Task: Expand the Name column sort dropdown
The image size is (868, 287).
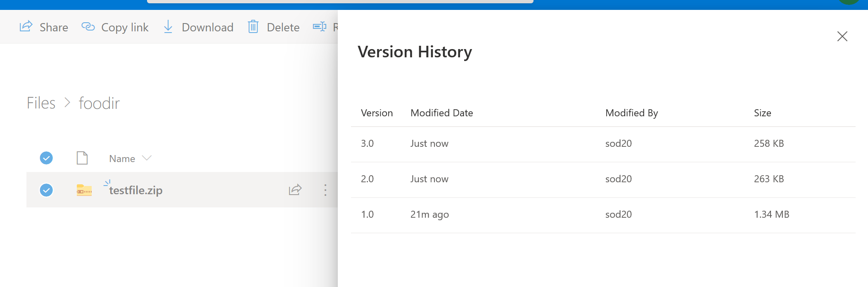Action: pyautogui.click(x=147, y=158)
